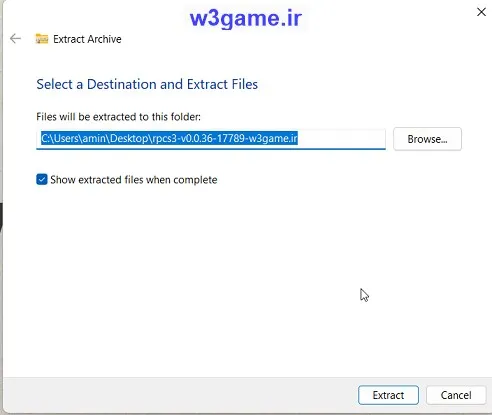
Task: Click empty space right of the path text
Action: click(342, 138)
